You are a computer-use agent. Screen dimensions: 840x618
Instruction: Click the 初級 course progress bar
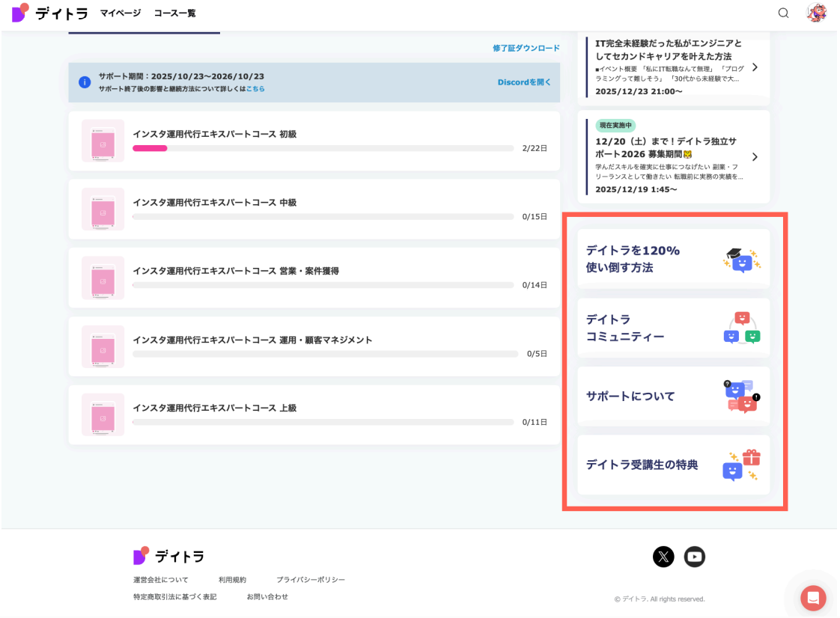coord(323,148)
